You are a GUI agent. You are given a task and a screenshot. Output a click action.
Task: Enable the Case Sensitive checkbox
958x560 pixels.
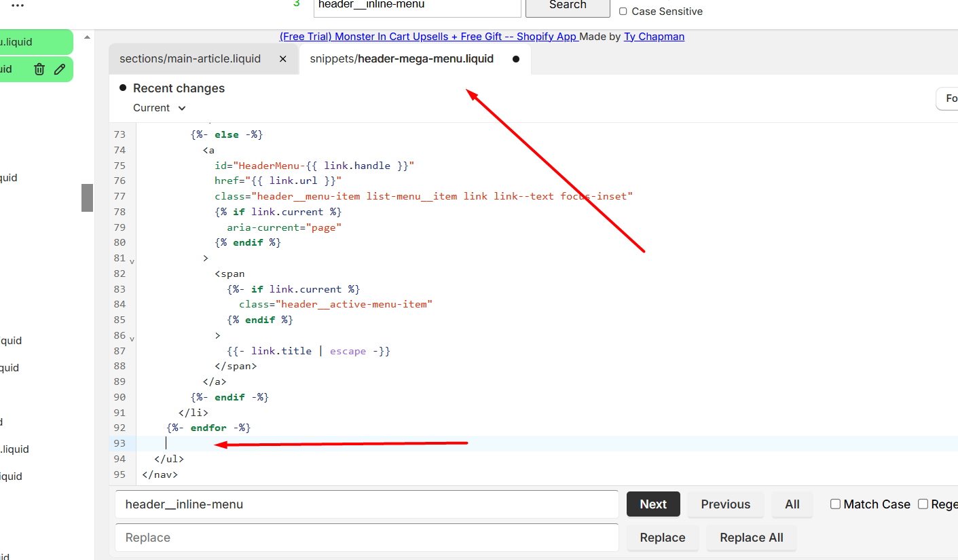point(623,12)
